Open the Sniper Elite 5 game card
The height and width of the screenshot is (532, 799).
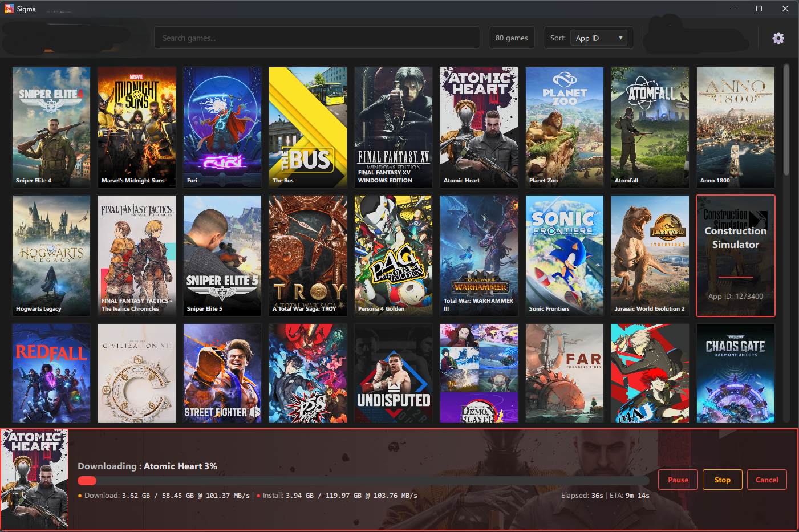222,255
